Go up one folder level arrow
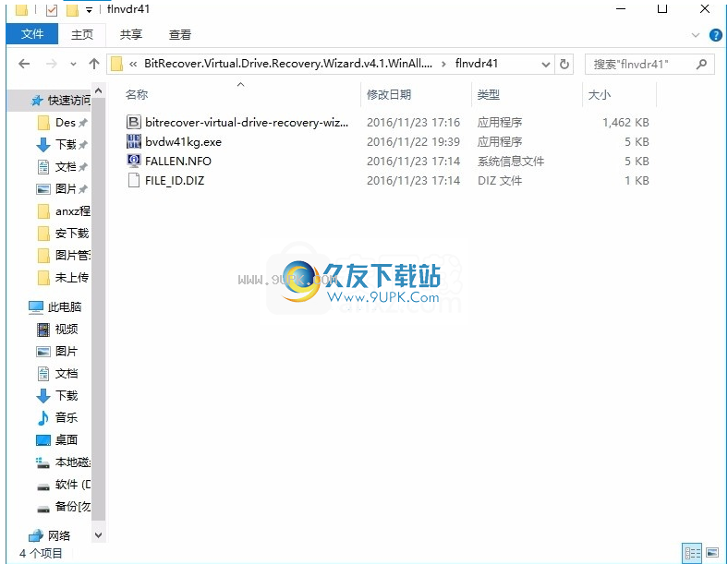This screenshot has height=564, width=728. (x=94, y=64)
